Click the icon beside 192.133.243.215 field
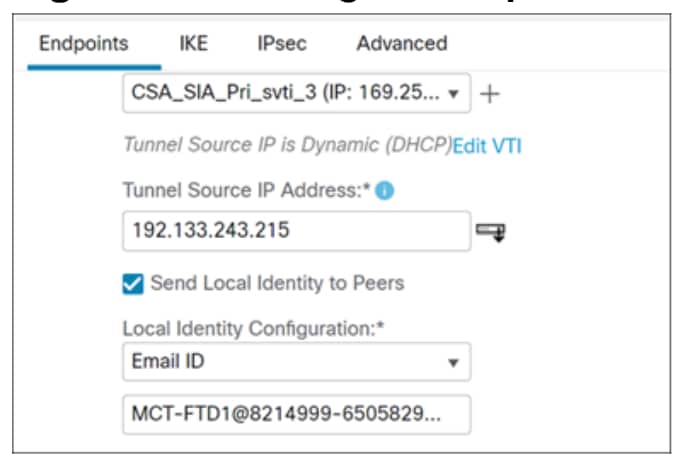The width and height of the screenshot is (694, 470). pos(492,232)
